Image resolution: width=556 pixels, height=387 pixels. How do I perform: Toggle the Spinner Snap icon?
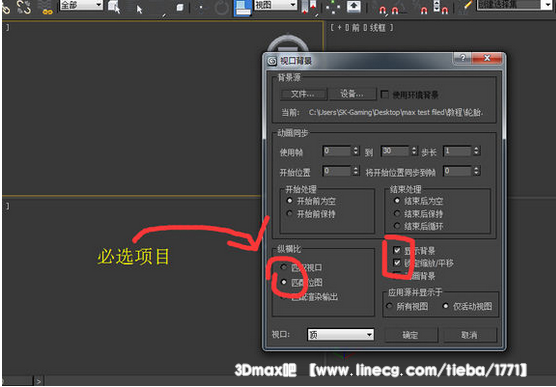point(441,8)
